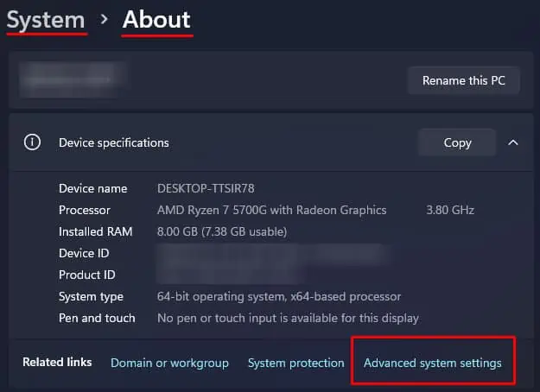Click the Installed RAM label
Image resolution: width=540 pixels, height=392 pixels.
(95, 231)
